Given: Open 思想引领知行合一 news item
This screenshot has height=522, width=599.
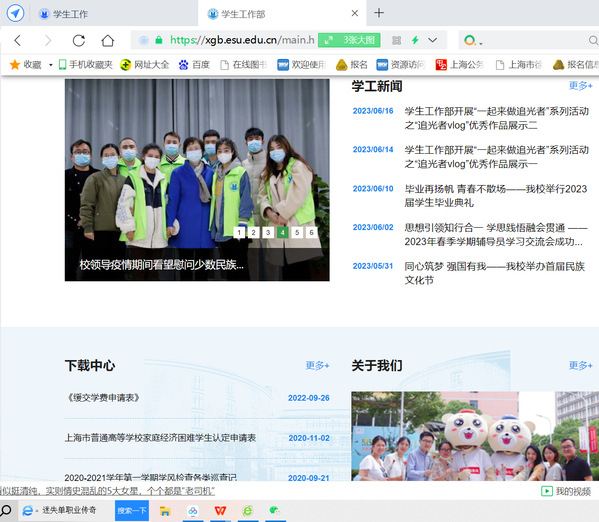Looking at the screenshot, I should (x=496, y=235).
